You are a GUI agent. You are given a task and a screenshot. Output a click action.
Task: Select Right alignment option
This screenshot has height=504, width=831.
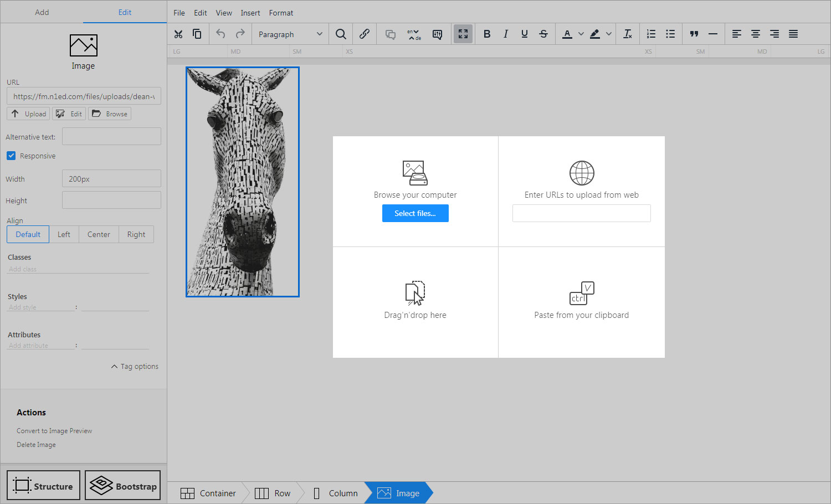[x=136, y=234]
